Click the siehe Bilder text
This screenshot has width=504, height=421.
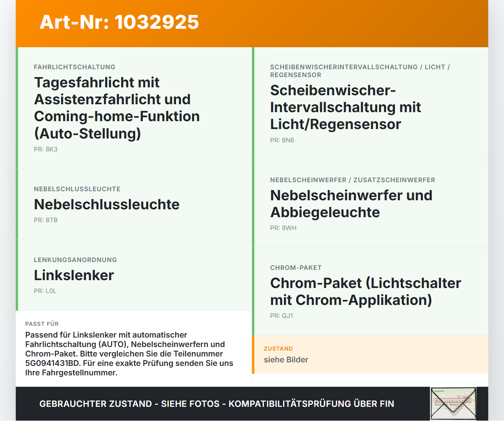[286, 360]
